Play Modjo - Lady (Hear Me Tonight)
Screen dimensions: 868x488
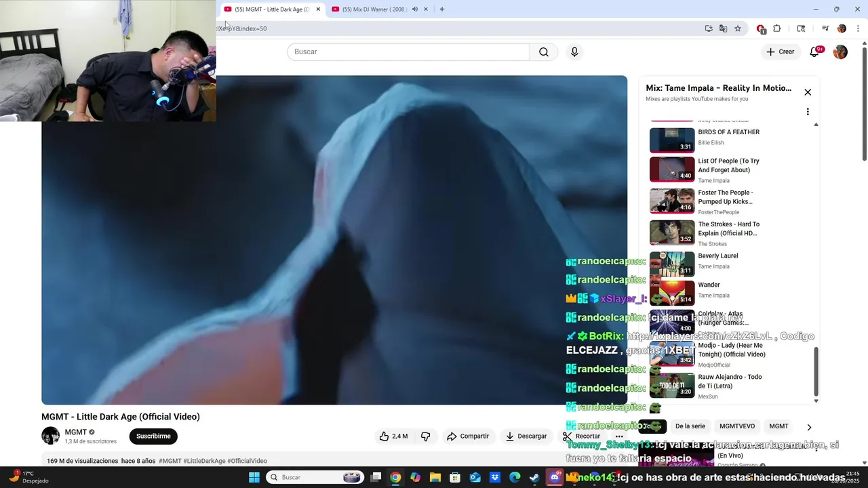coord(729,354)
